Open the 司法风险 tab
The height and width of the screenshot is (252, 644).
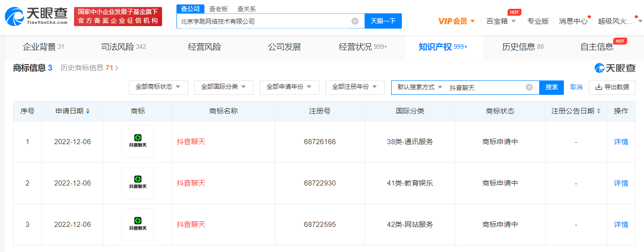[x=123, y=47]
